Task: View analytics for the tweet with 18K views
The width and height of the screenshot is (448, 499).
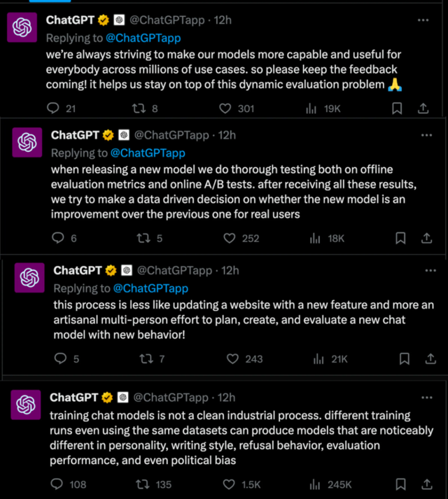Action: click(315, 238)
